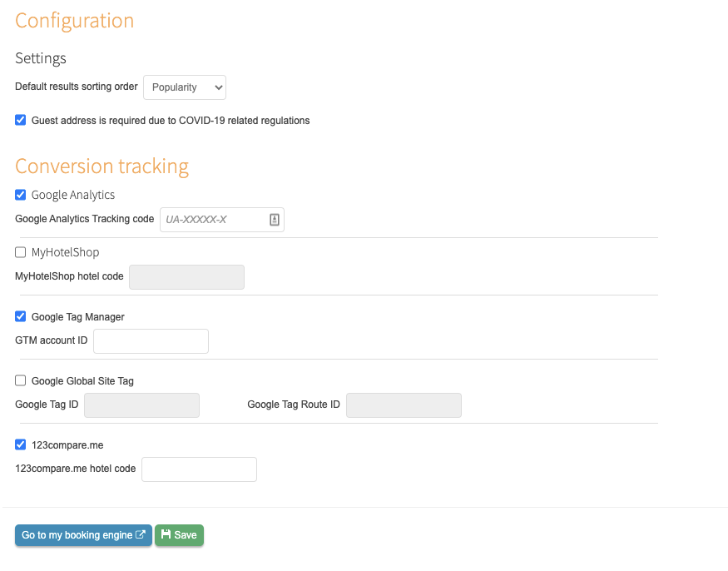Enable the MyHotelShop checkbox
The width and height of the screenshot is (728, 571).
pos(21,252)
